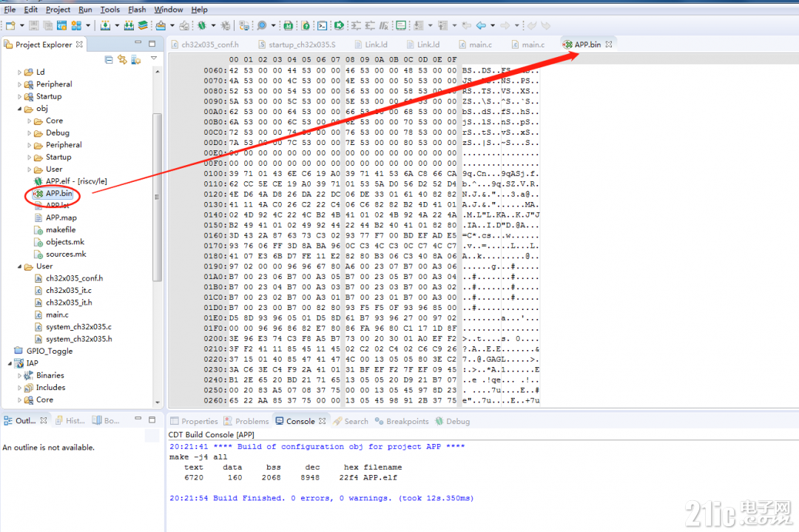This screenshot has height=532, width=799.
Task: Switch to the Search tab in bottom panel
Action: coord(350,422)
